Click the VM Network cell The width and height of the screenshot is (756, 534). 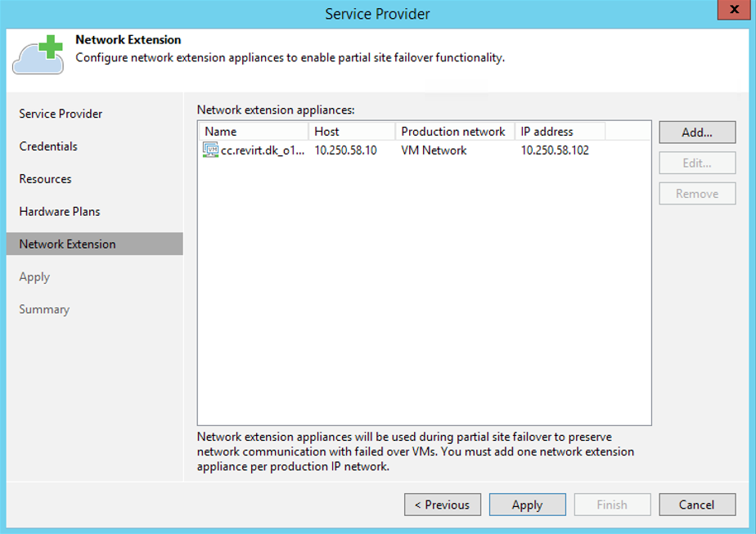(434, 150)
